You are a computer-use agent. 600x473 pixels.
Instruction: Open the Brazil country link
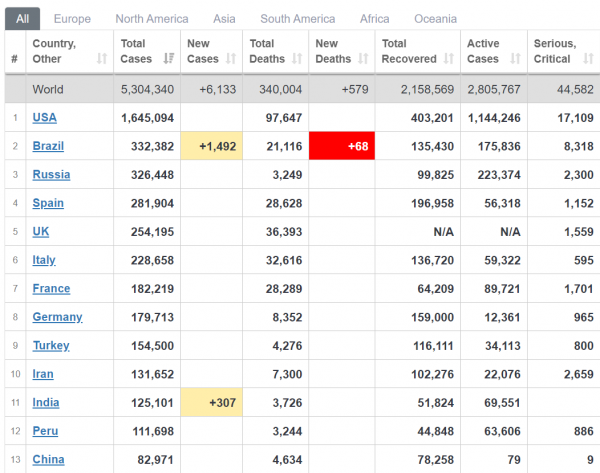48,146
